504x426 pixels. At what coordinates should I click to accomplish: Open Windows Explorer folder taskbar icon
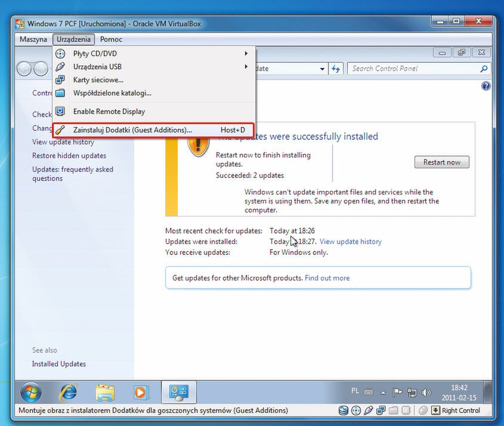coord(105,393)
